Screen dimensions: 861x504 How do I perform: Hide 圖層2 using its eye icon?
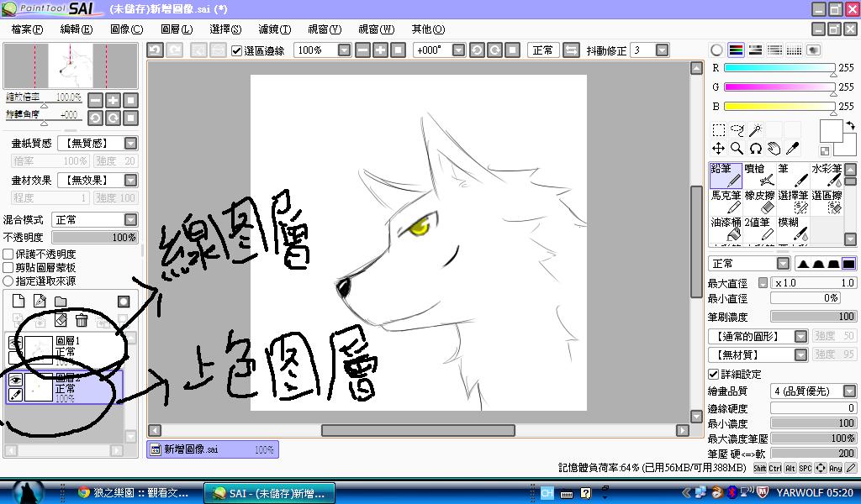(15, 380)
